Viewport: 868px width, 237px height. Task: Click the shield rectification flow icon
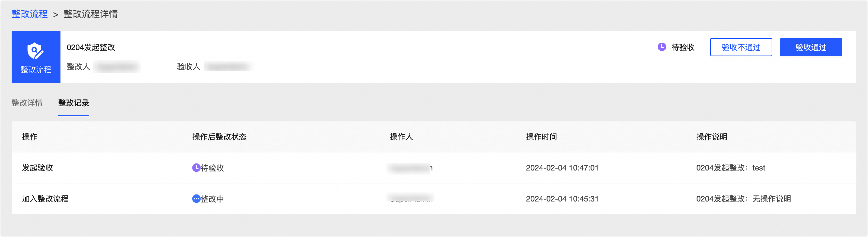35,51
